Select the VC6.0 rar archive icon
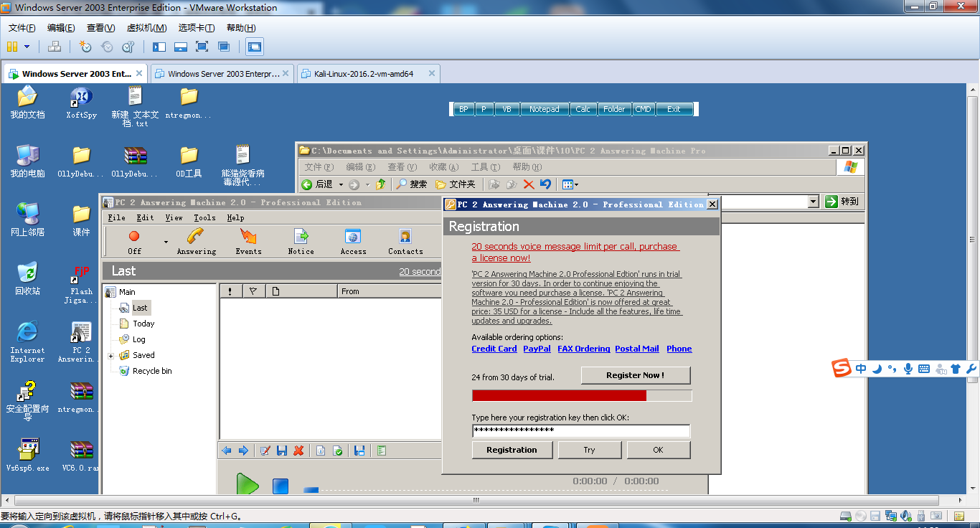Viewport: 980px width, 528px height. pos(81,455)
